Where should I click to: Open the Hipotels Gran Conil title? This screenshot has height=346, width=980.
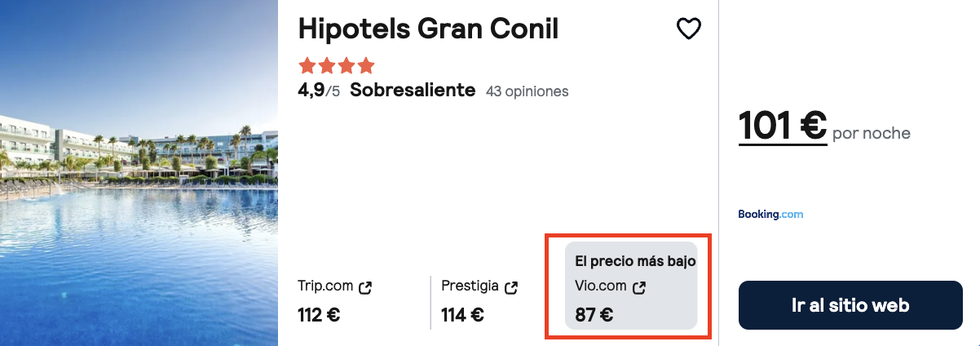click(x=429, y=29)
